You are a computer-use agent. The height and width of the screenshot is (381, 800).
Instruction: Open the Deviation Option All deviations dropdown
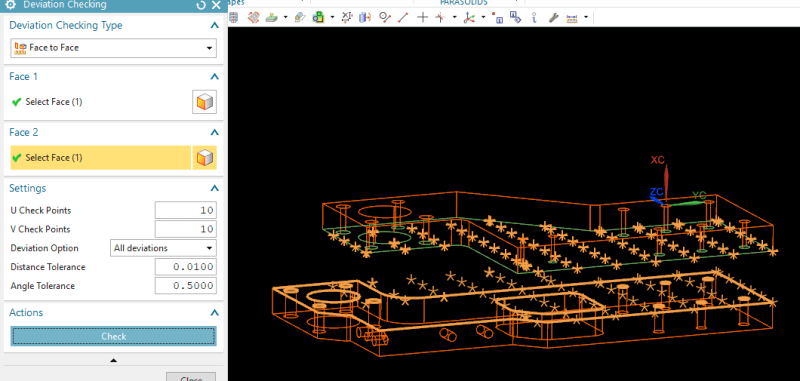(x=163, y=248)
